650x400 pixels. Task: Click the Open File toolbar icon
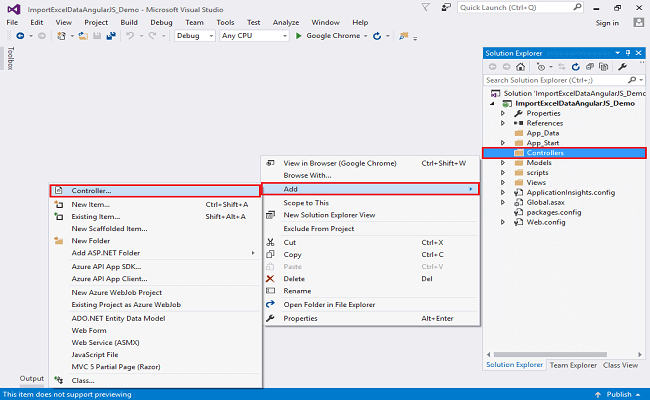(83, 36)
